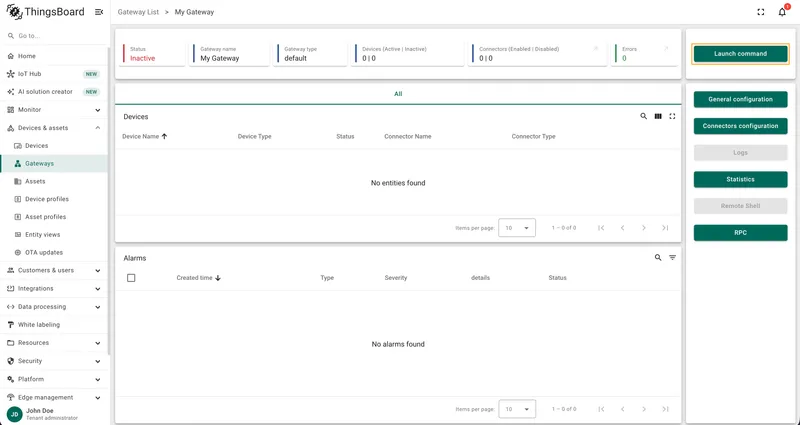This screenshot has height=425, width=800.
Task: Click the Devices & assets icon
Action: (x=10, y=128)
